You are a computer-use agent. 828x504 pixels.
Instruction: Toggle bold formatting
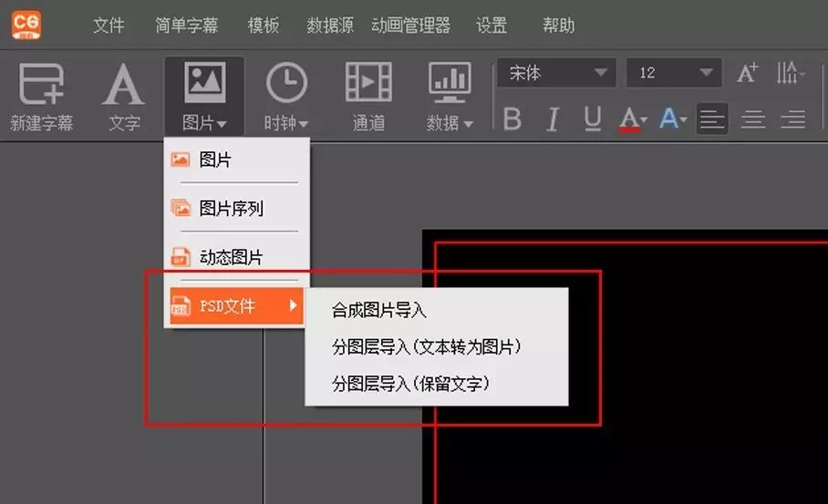coord(512,118)
